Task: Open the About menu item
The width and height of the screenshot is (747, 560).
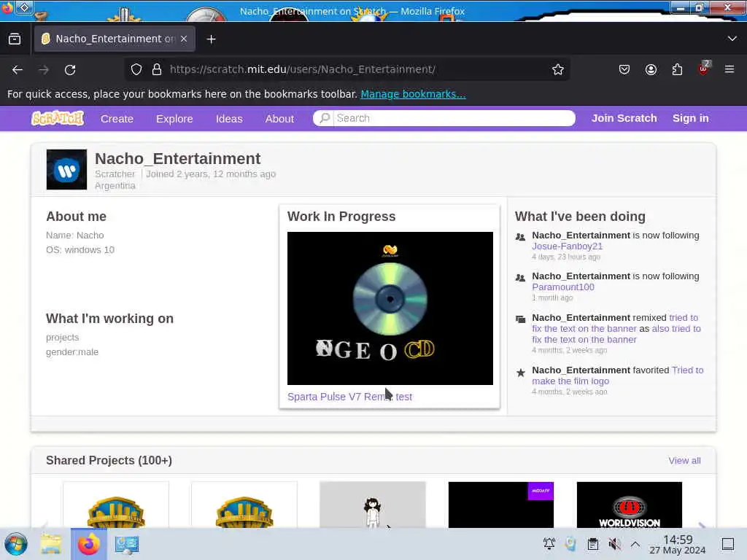Action: pos(279,119)
